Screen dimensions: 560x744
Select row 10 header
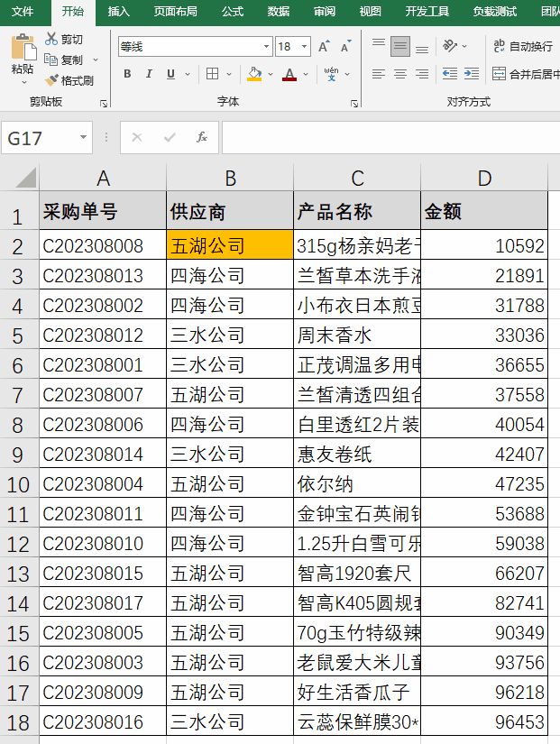pyautogui.click(x=20, y=484)
